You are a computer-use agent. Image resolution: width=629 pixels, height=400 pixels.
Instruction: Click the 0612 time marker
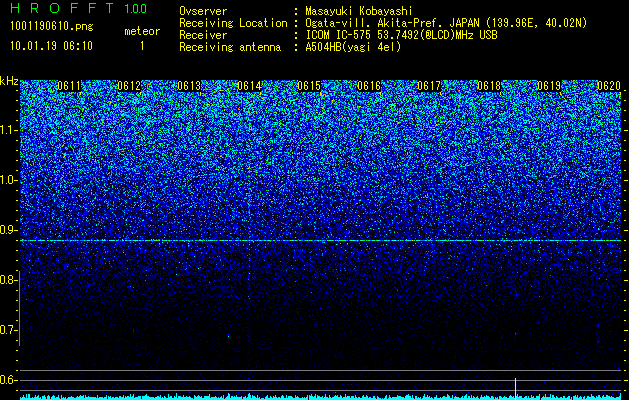coord(129,86)
